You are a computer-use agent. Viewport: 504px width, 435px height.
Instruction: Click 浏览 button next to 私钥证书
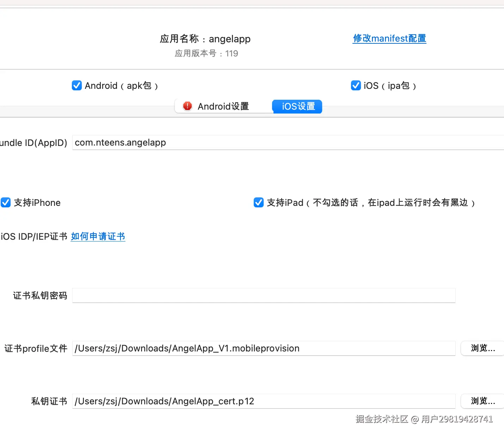pos(483,401)
